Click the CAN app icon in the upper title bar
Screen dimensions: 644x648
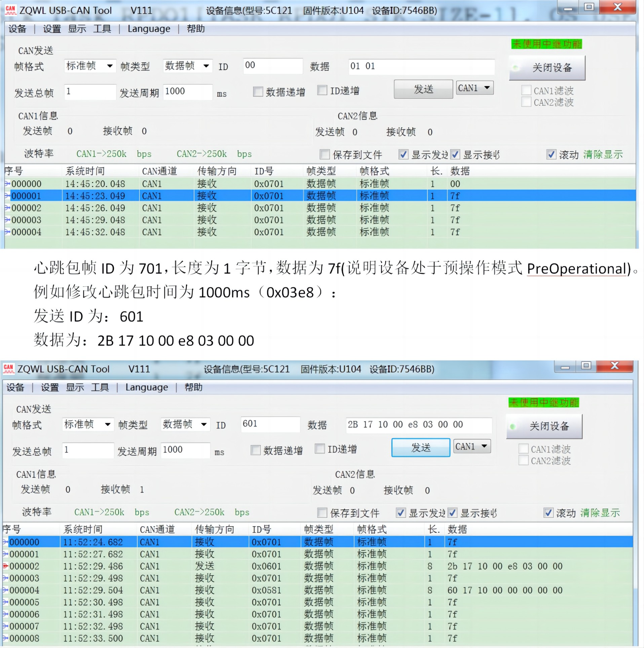[10, 10]
